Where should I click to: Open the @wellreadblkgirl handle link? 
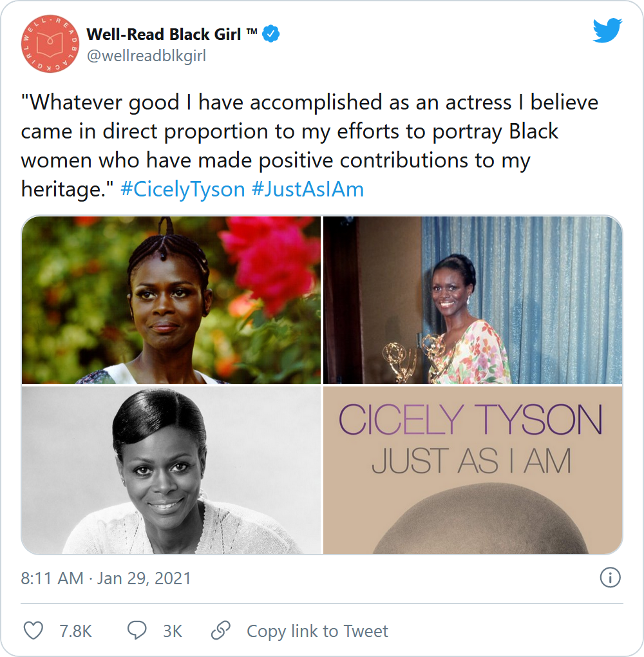click(x=146, y=56)
